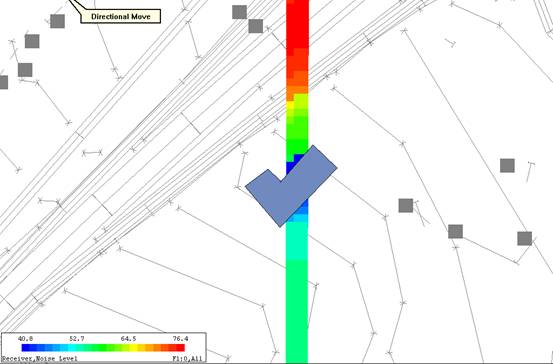
Task: Click the 76.4 maximum value on legend
Action: click(180, 339)
